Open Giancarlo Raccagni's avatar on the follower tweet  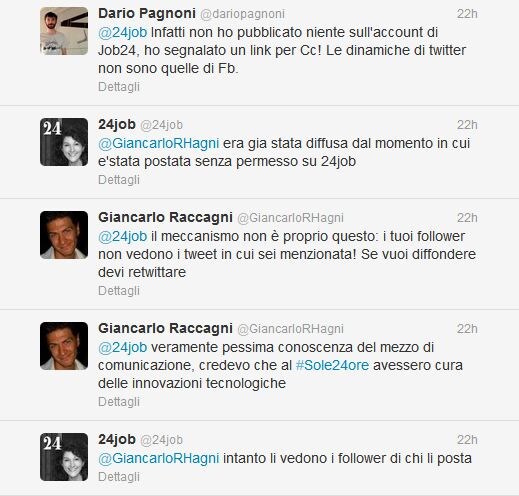point(64,235)
